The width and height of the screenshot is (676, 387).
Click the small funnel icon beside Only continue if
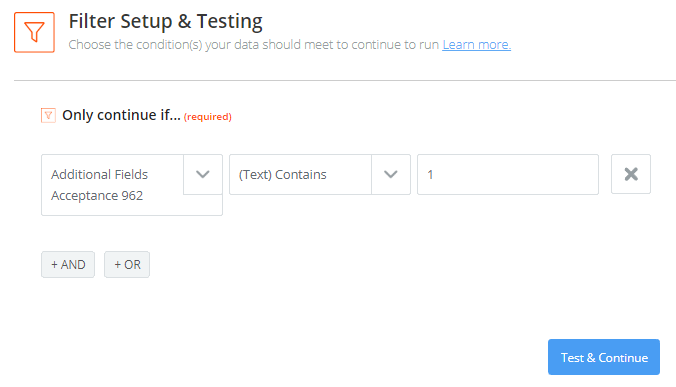(48, 115)
